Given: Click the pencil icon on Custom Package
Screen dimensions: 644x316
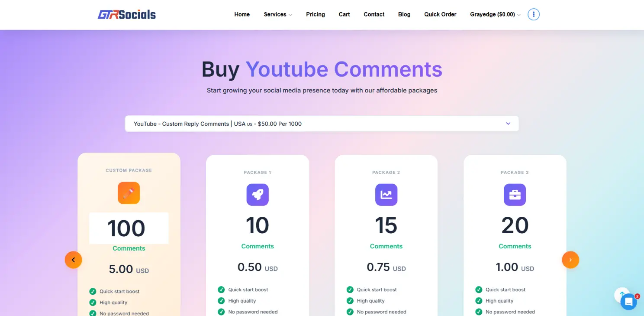Looking at the screenshot, I should [129, 193].
